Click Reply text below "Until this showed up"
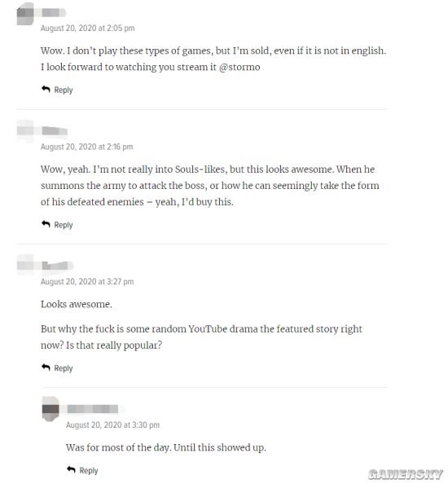This screenshot has height=484, width=448. [x=89, y=470]
